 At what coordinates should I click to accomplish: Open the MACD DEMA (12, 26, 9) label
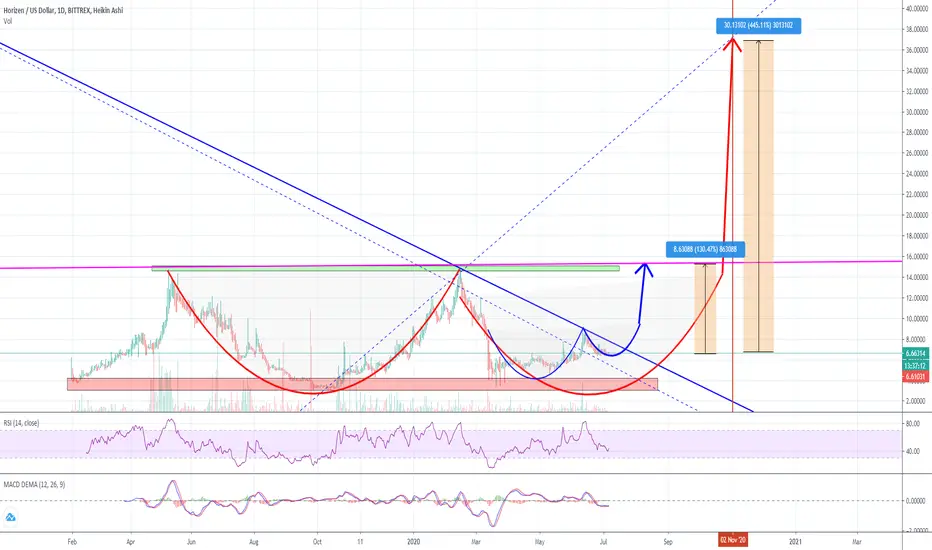[34, 485]
